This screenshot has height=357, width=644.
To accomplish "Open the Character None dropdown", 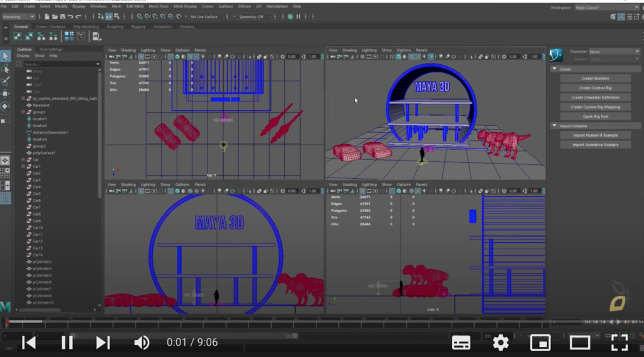I will pyautogui.click(x=614, y=52).
